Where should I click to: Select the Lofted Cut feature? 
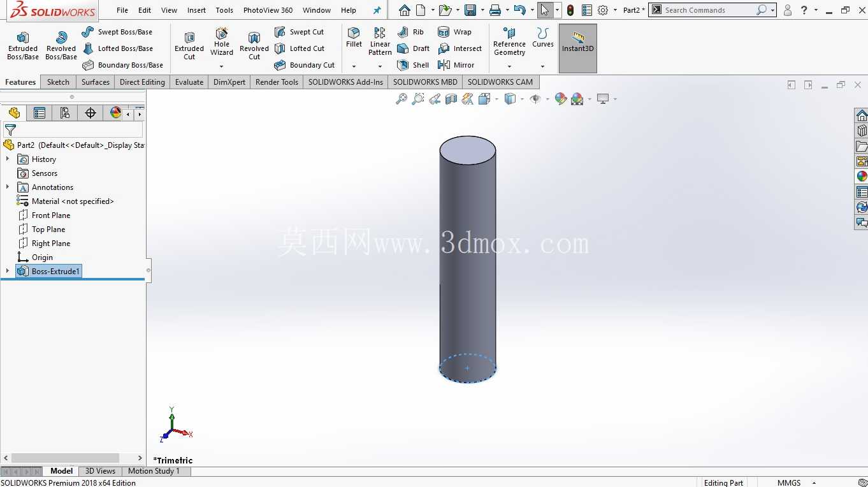[300, 48]
